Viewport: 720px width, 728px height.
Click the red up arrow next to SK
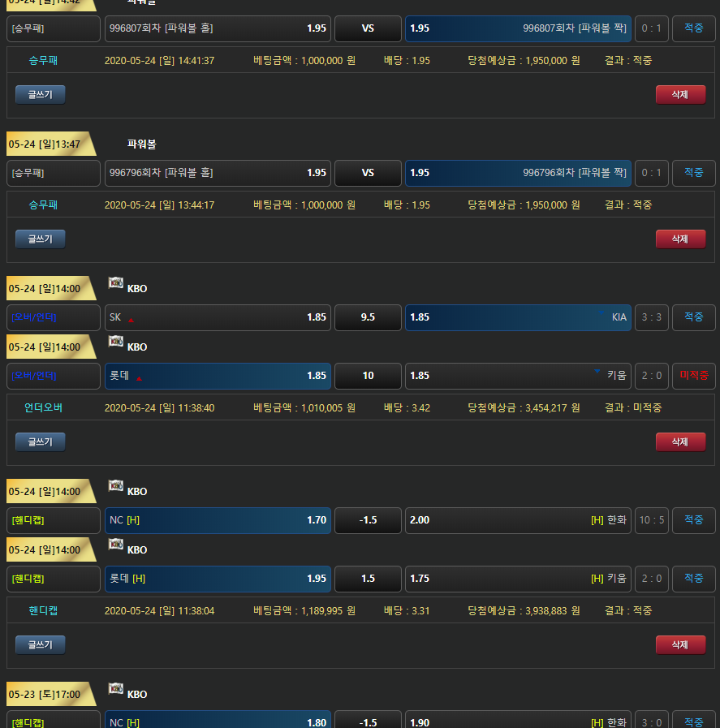pos(131,320)
